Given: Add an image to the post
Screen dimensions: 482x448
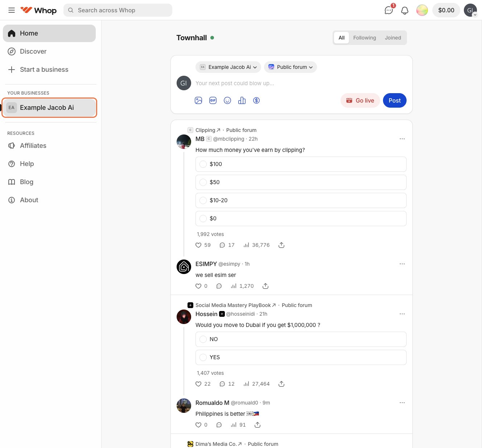Looking at the screenshot, I should pos(198,100).
